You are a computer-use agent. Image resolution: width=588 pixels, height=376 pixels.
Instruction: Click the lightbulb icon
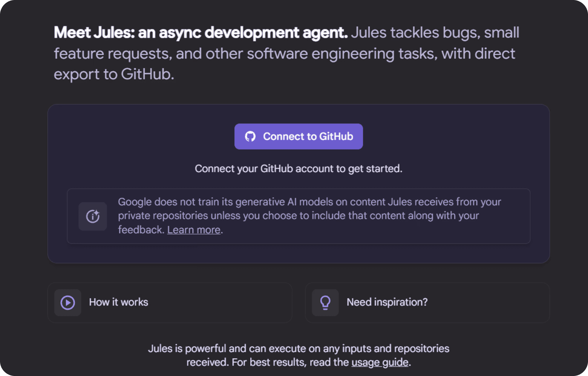tap(325, 303)
